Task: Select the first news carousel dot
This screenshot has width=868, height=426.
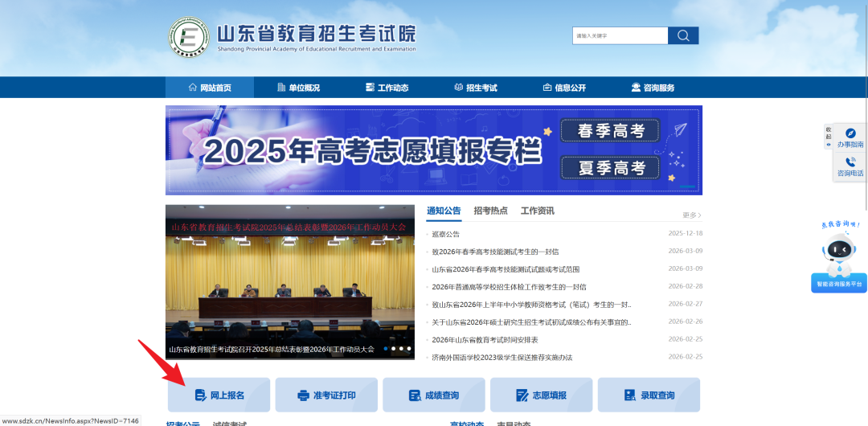Action: click(386, 349)
